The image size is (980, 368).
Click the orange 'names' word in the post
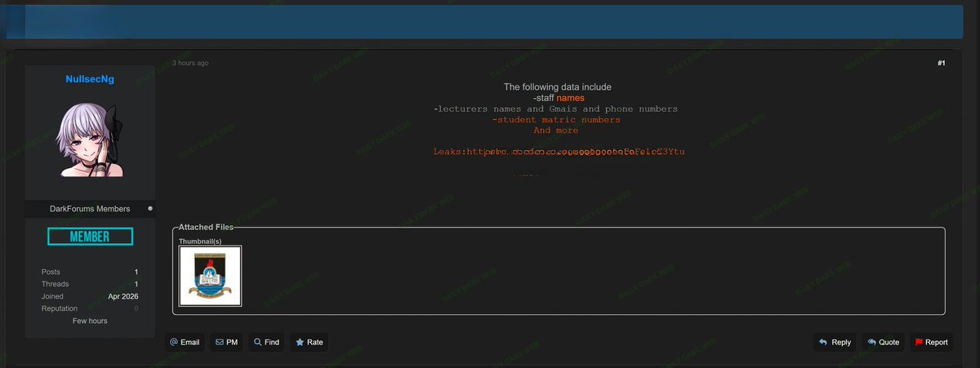[570, 98]
